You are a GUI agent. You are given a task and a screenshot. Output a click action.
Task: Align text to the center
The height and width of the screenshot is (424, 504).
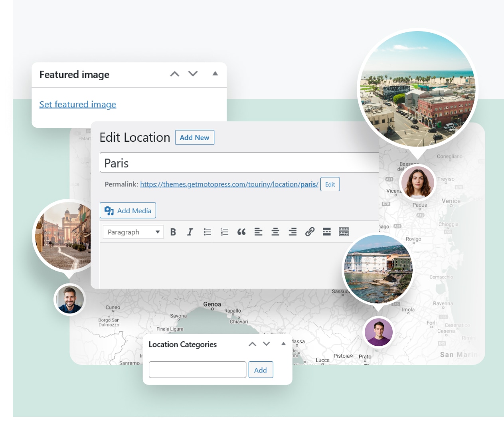[275, 232]
